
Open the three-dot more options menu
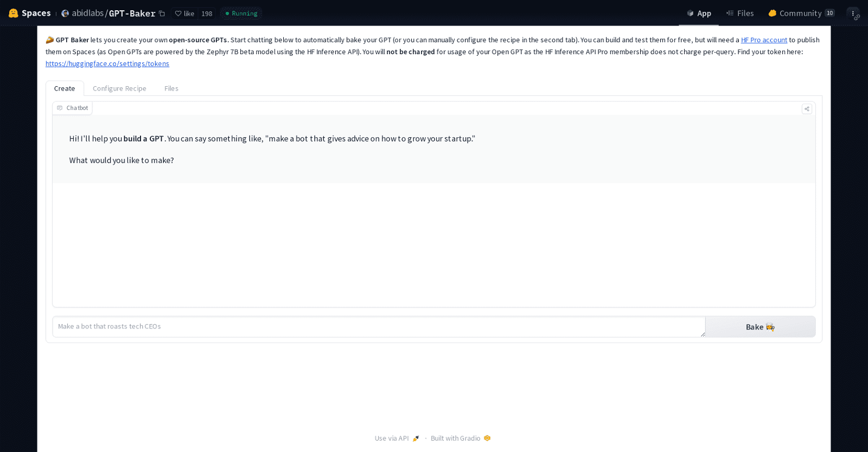853,14
